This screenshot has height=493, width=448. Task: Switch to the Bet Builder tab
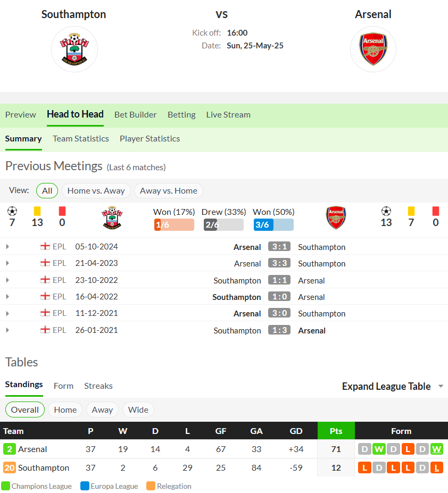(135, 115)
